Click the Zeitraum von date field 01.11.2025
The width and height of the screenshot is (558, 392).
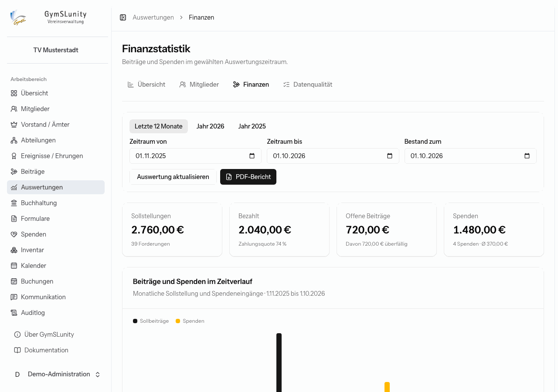coord(195,156)
